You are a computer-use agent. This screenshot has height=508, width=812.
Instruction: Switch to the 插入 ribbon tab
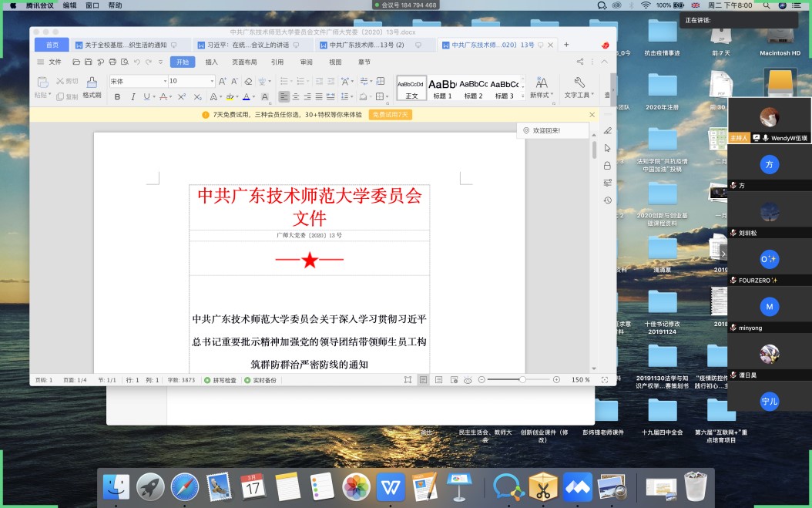(x=211, y=62)
